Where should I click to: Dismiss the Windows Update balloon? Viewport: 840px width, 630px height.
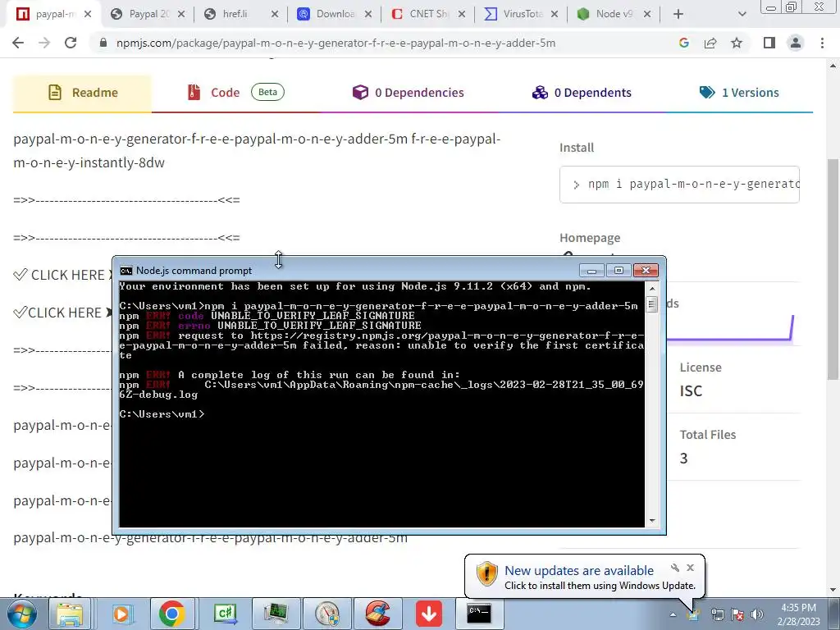(690, 568)
